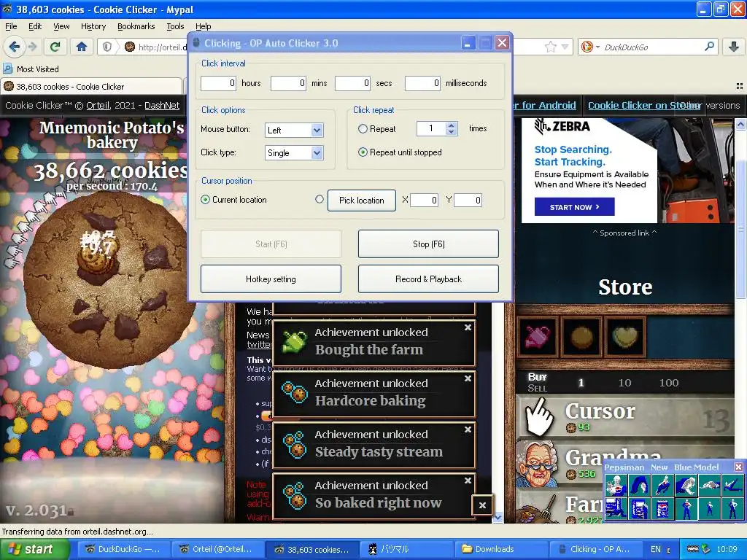Viewport: 747px width, 560px height.
Task: Click the Pick location button
Action: [362, 201]
